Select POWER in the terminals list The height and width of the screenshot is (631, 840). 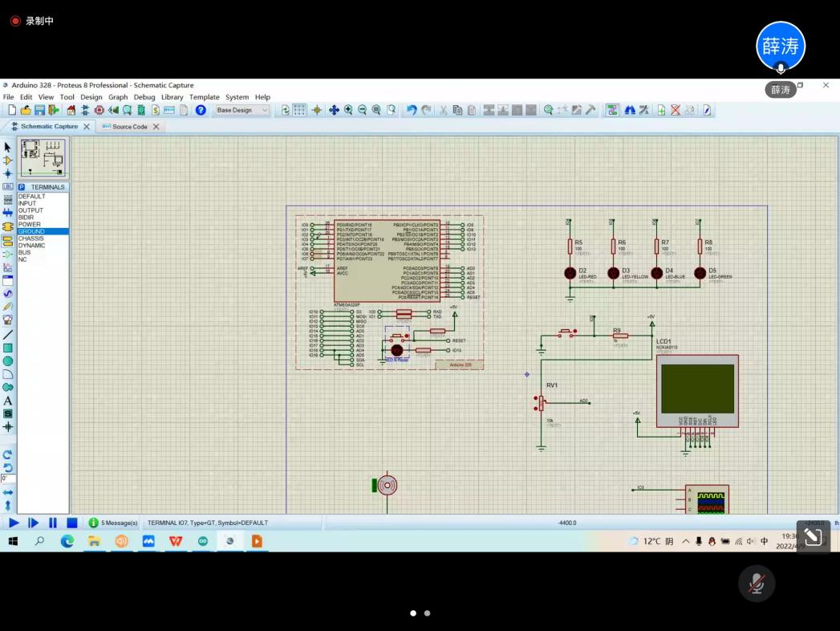[30, 225]
